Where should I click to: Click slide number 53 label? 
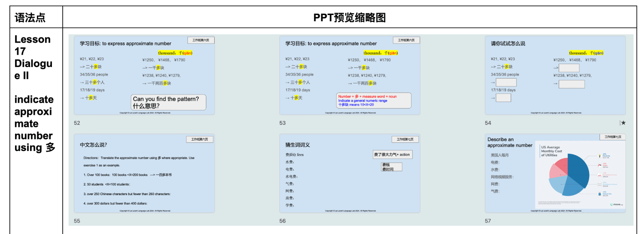283,123
